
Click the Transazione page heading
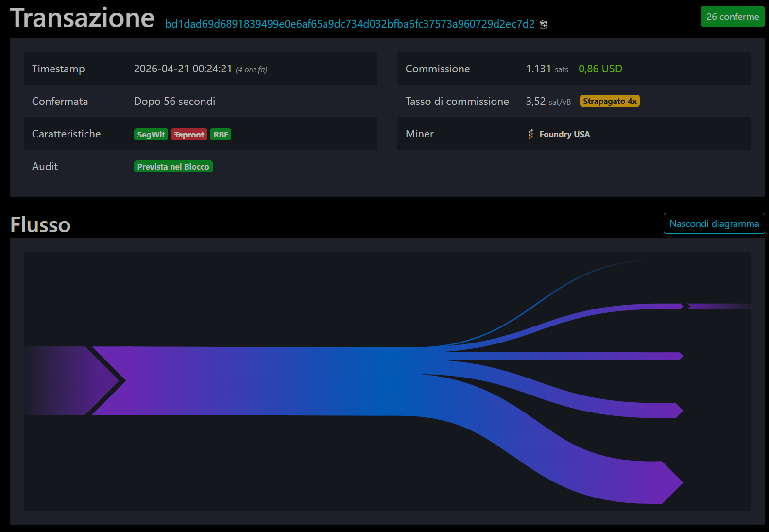pyautogui.click(x=83, y=18)
